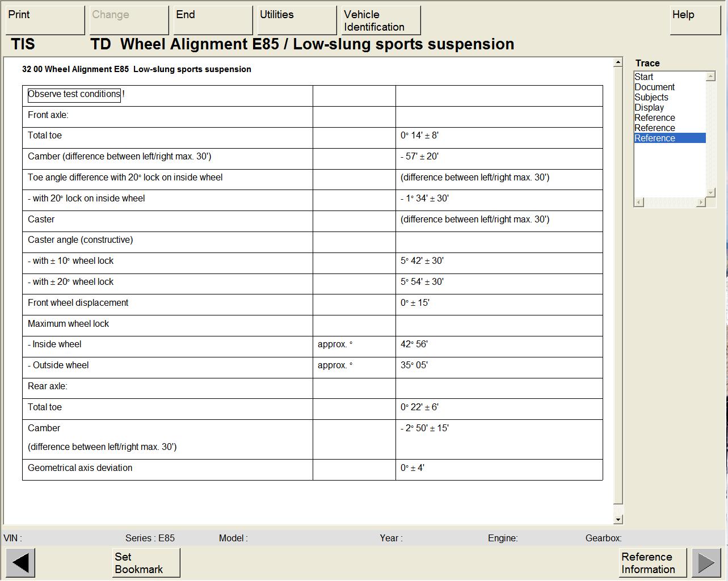This screenshot has height=581, width=728.
Task: Click the 'Front wheel displacement' label
Action: (x=78, y=303)
